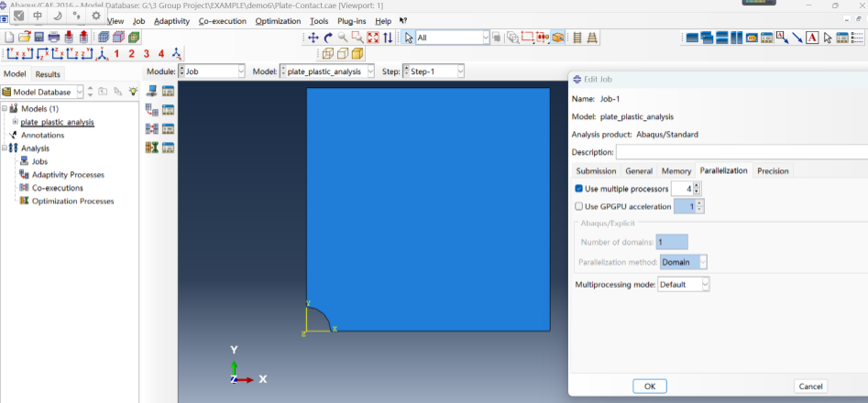Viewport: 868px width, 403px height.
Task: Uncheck Use multiple processors
Action: click(579, 189)
